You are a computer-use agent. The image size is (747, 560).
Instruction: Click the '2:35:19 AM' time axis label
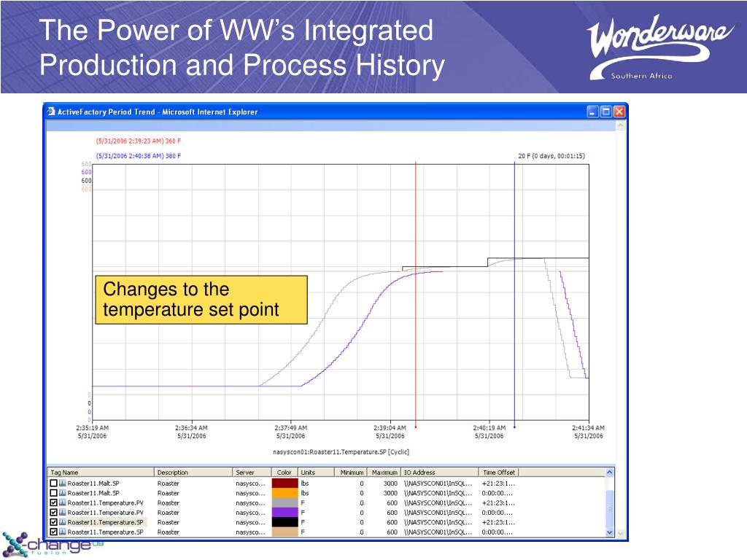[93, 427]
